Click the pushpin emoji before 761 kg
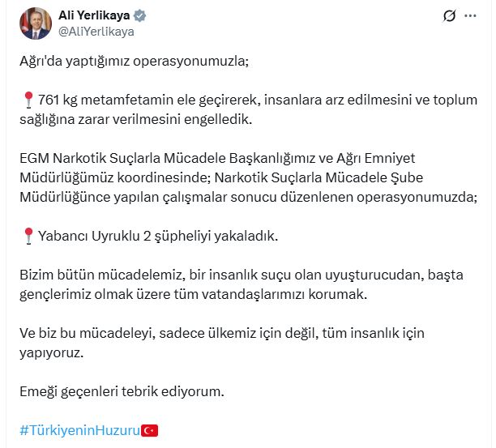Viewport: 496px width, 448px height. tap(28, 100)
